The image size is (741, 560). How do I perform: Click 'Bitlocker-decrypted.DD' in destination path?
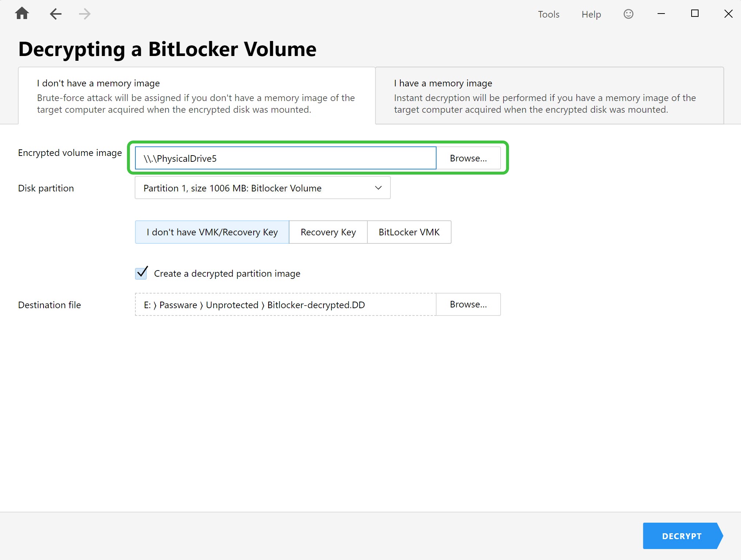(316, 305)
